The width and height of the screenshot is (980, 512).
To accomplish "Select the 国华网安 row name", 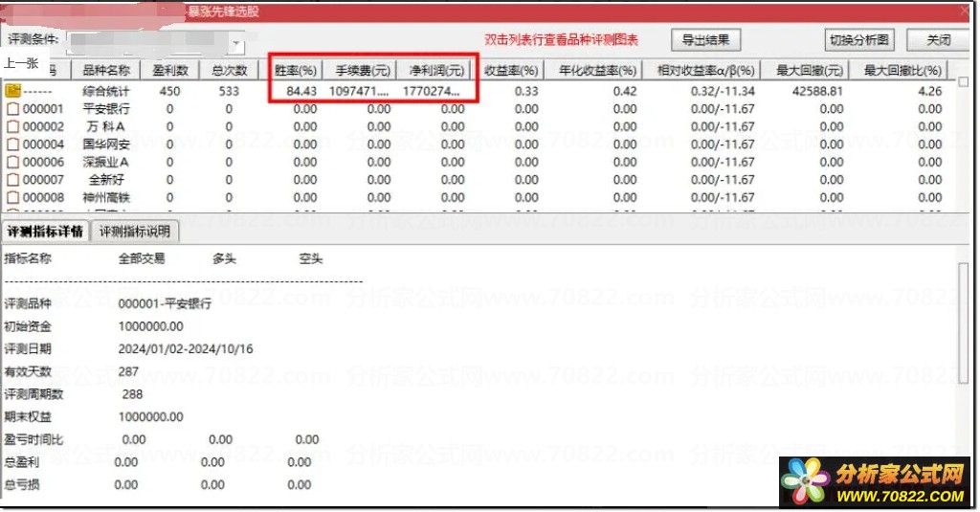I will pos(106,144).
